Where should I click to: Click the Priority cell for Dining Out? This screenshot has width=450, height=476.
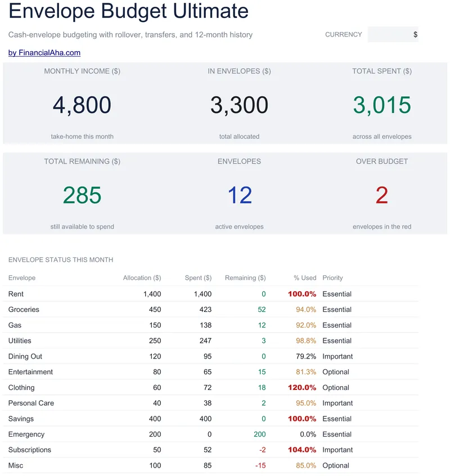[x=337, y=356]
